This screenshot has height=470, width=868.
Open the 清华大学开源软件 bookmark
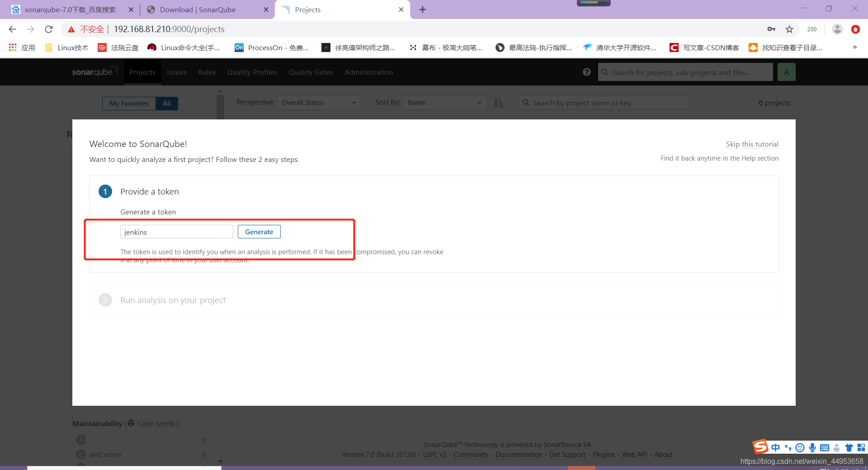(620, 47)
